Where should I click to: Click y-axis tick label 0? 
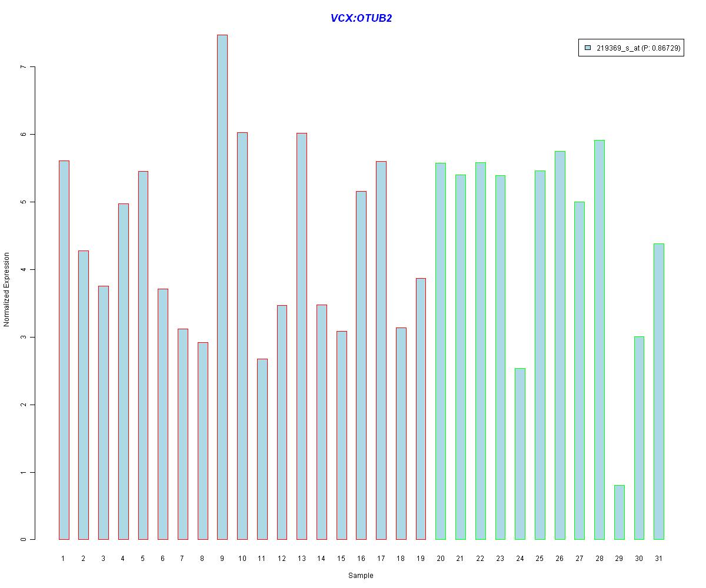pyautogui.click(x=24, y=540)
